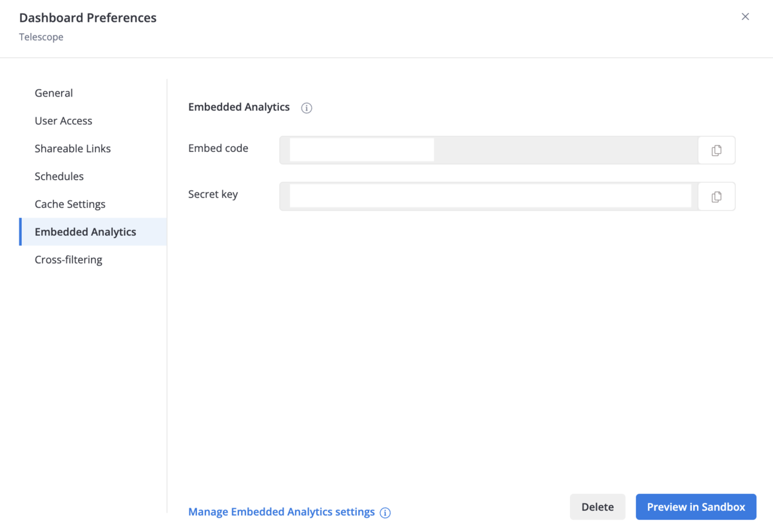Click the Manage Embedded Analytics settings link
The image size is (773, 532).
pyautogui.click(x=282, y=512)
